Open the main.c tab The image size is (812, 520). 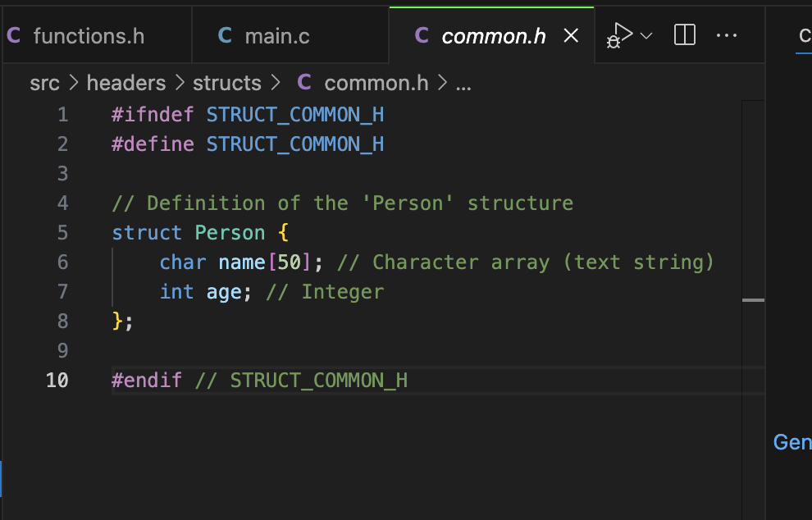click(277, 36)
